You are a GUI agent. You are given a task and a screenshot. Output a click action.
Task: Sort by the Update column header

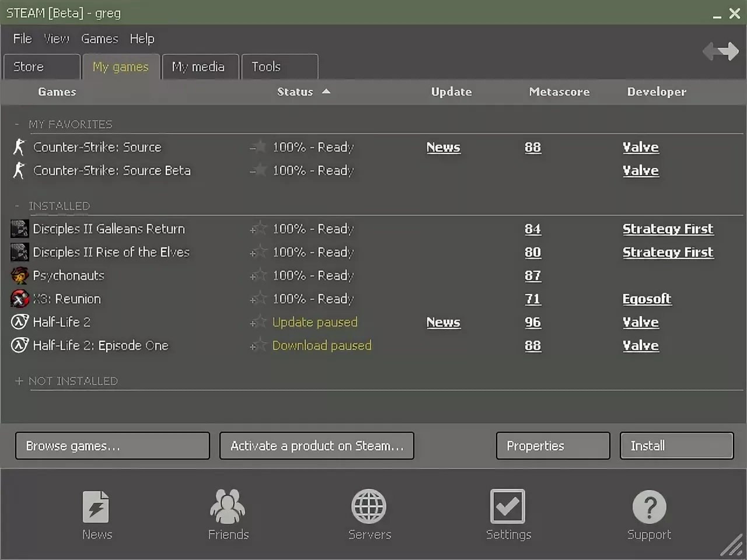pyautogui.click(x=451, y=92)
